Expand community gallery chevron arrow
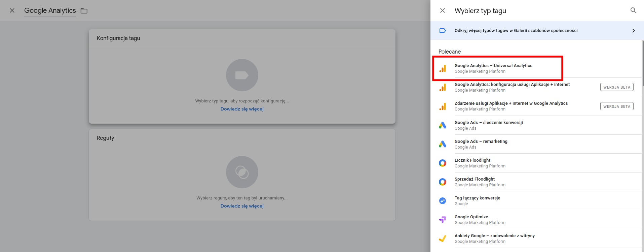Viewport: 644px width, 252px height. pyautogui.click(x=634, y=31)
